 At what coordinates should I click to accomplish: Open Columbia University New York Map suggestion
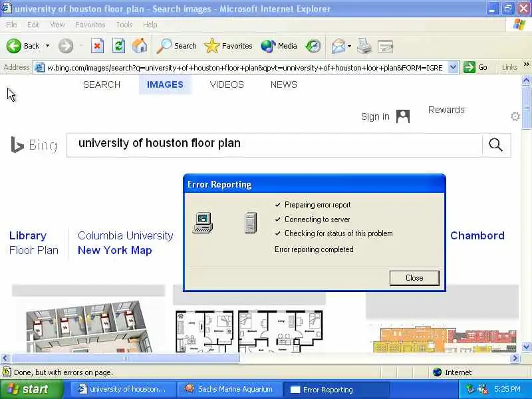coord(125,243)
